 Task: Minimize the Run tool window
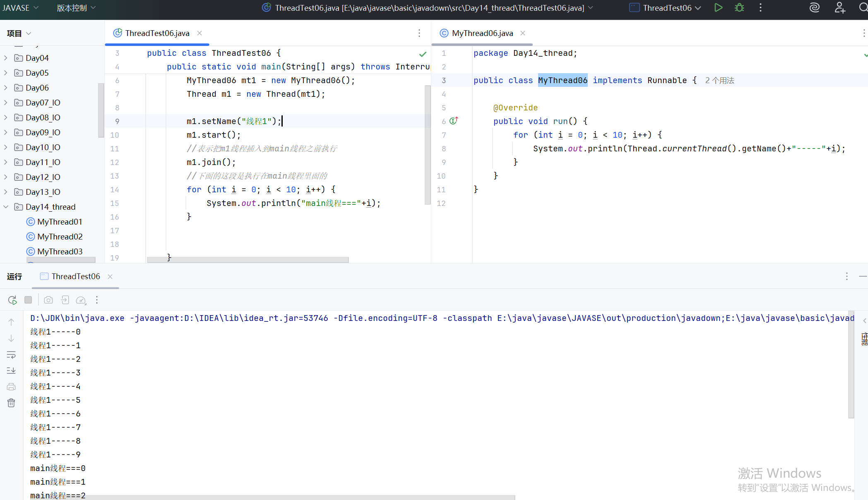863,276
